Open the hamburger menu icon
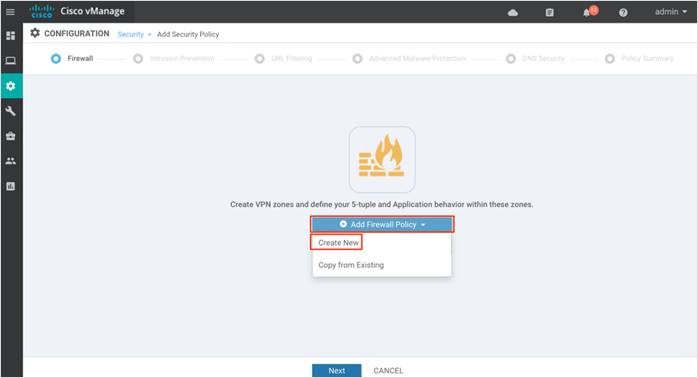The width and height of the screenshot is (698, 378). [x=10, y=12]
